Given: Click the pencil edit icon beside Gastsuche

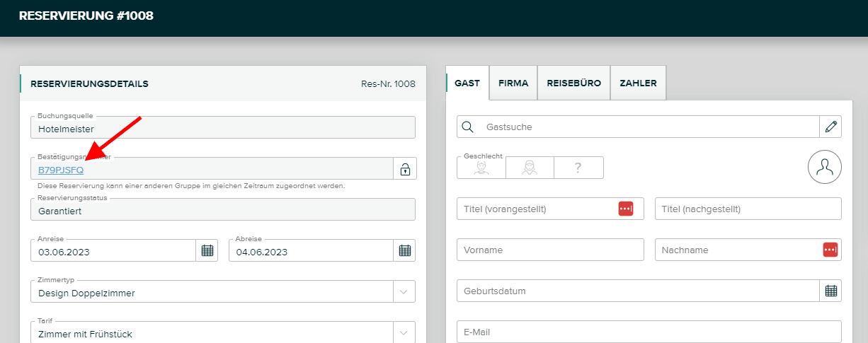Looking at the screenshot, I should point(830,127).
